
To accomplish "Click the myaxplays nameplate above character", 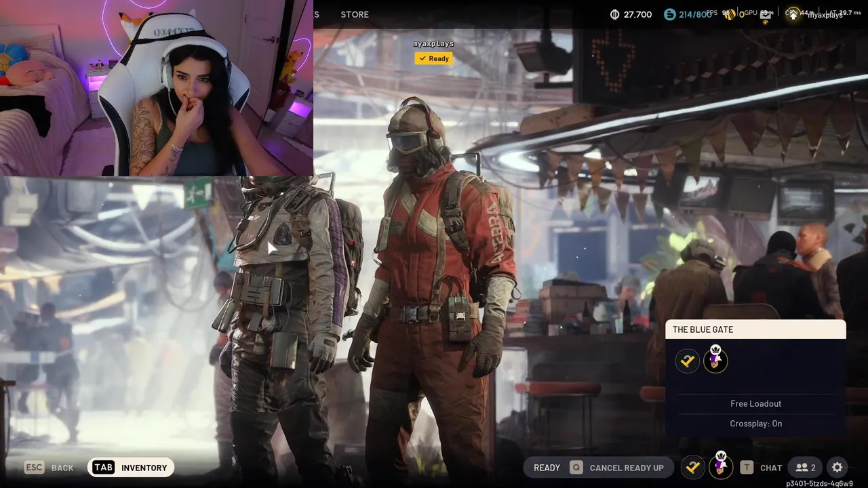I will (433, 43).
